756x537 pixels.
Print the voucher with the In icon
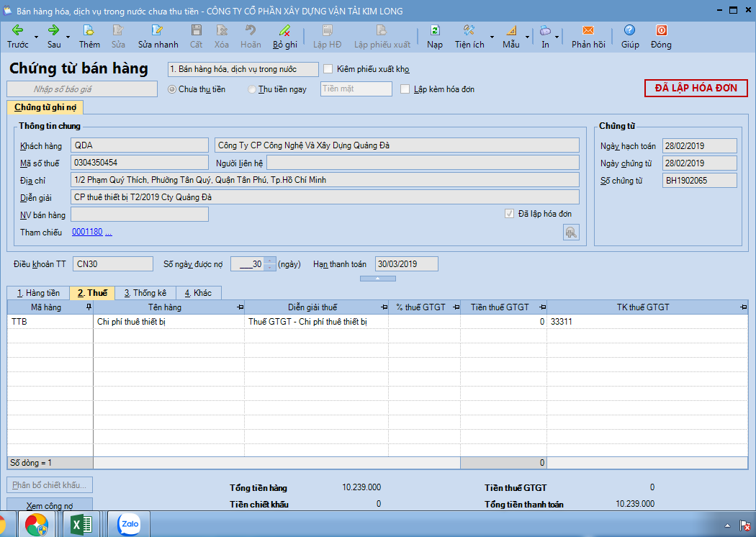pyautogui.click(x=545, y=30)
